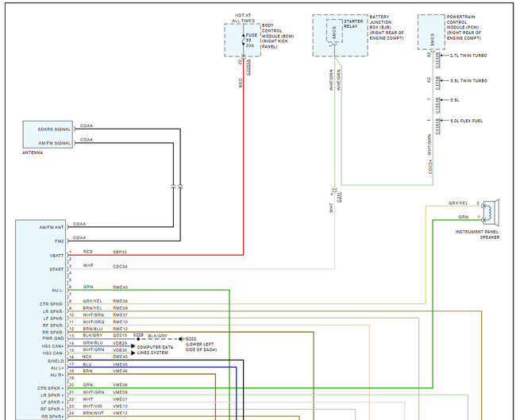Click the red SBP33 circuit label
Image resolution: width=516 pixels, height=420 pixels.
(x=120, y=252)
